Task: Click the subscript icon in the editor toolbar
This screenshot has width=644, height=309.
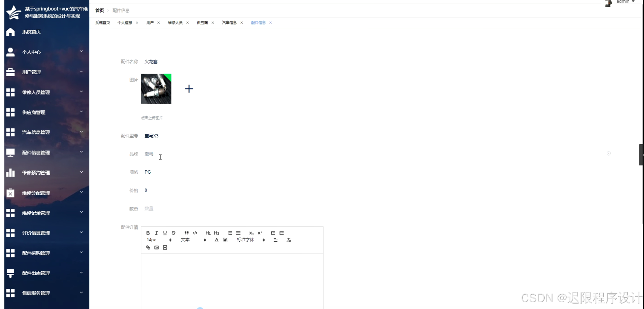Action: pos(251,233)
